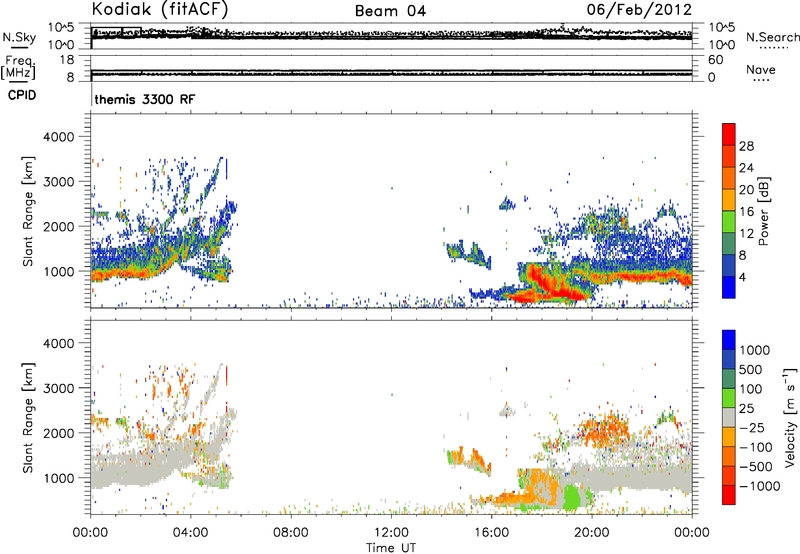Click the 'Velocity [m s⁻¹]' colorbar label
The image size is (800, 554).
[790, 417]
